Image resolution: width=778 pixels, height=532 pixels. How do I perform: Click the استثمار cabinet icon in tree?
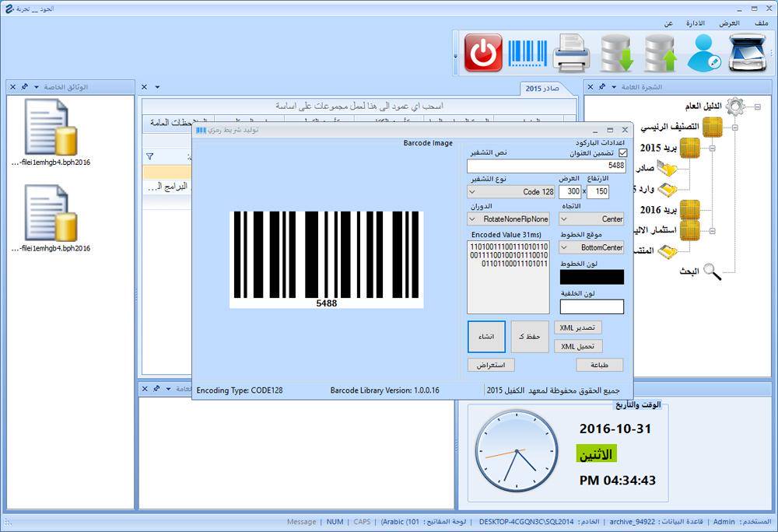pyautogui.click(x=689, y=230)
